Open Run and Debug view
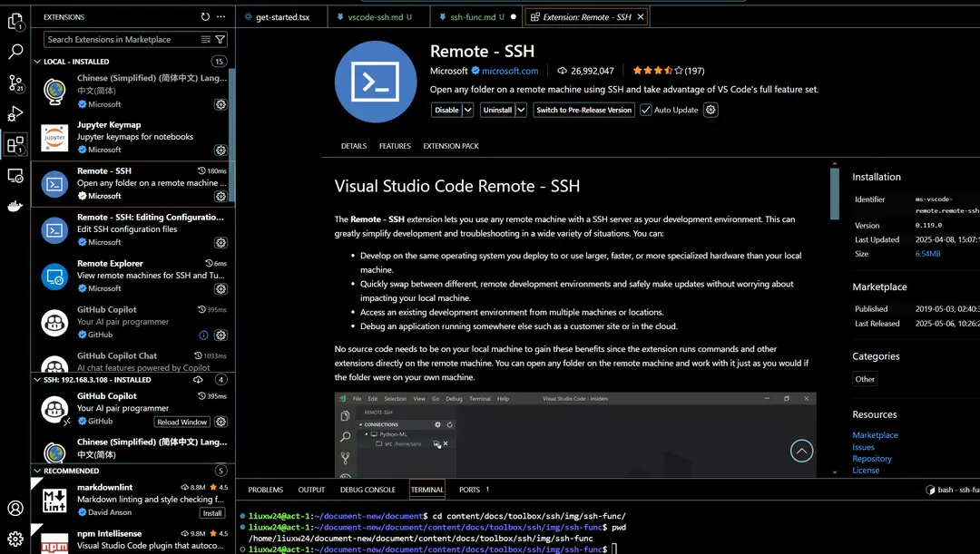Image resolution: width=980 pixels, height=554 pixels. point(15,113)
